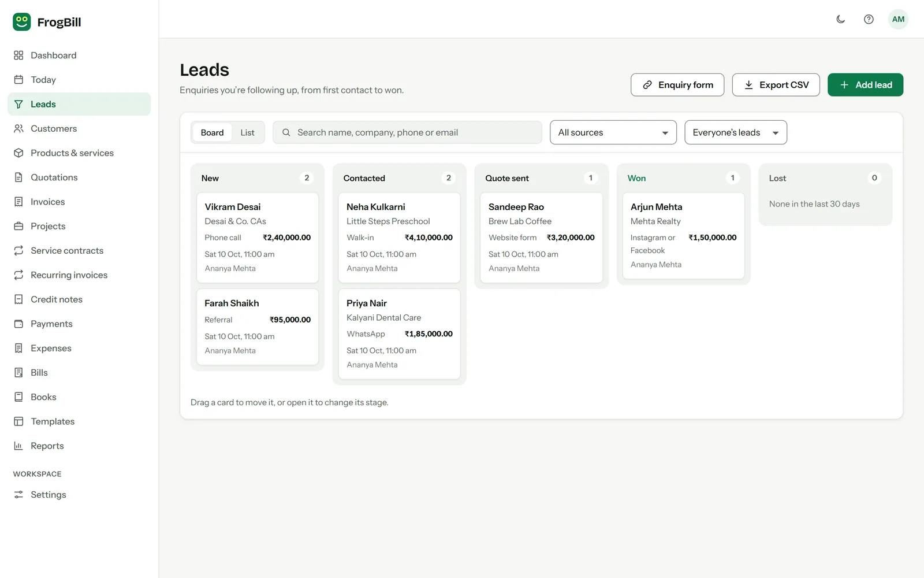924x578 pixels.
Task: Open the Vikram Desai lead card
Action: pyautogui.click(x=258, y=238)
